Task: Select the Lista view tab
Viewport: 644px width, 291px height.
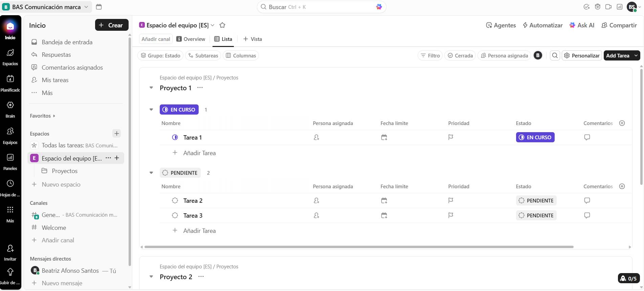Action: pyautogui.click(x=223, y=39)
